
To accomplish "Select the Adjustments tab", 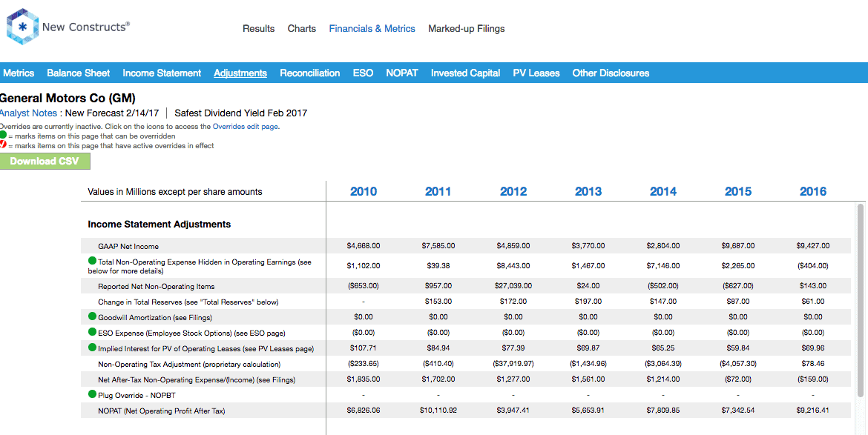I will tap(240, 73).
